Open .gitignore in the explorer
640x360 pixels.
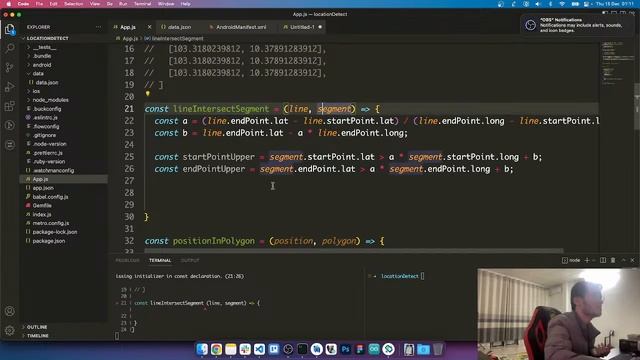(44, 135)
